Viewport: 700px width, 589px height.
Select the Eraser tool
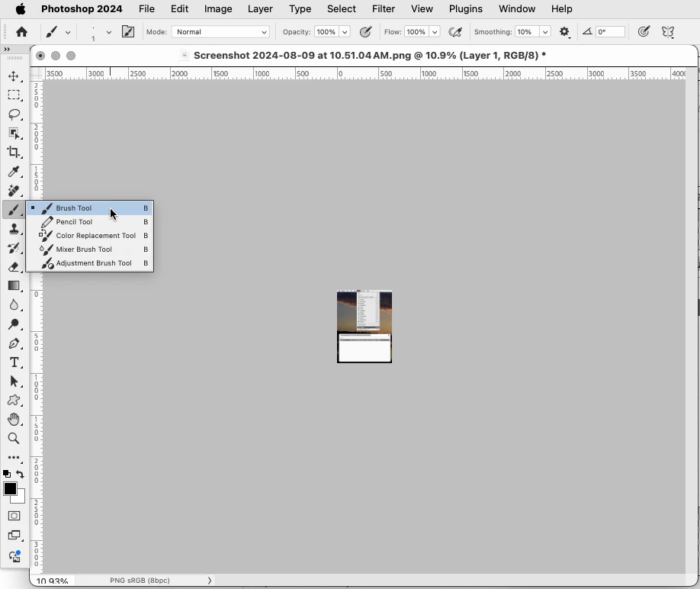pos(14,267)
